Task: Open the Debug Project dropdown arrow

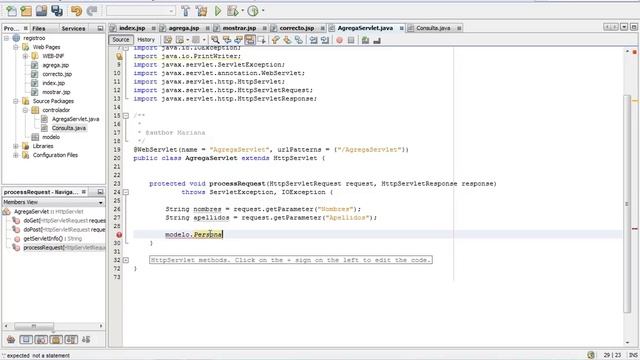Action: coord(242,11)
